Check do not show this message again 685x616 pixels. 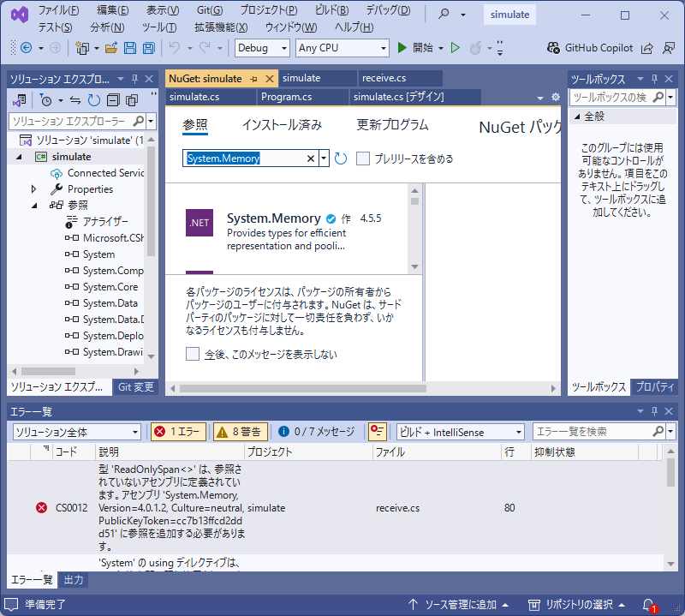193,354
